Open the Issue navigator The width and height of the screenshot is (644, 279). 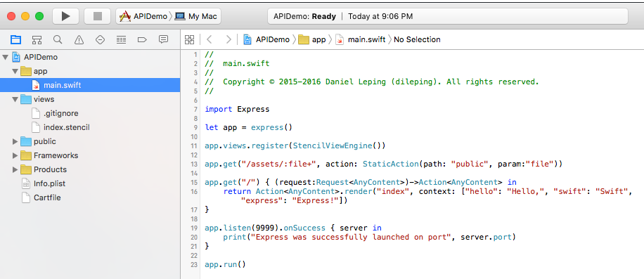(x=79, y=40)
